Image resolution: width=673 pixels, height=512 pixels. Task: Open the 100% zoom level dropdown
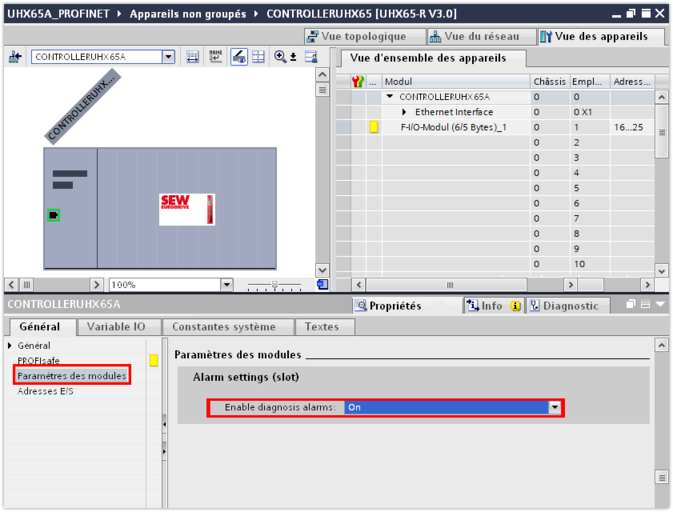tap(227, 285)
